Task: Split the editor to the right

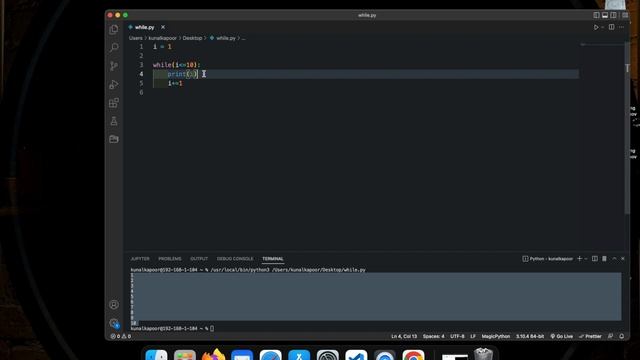Action: [x=611, y=27]
